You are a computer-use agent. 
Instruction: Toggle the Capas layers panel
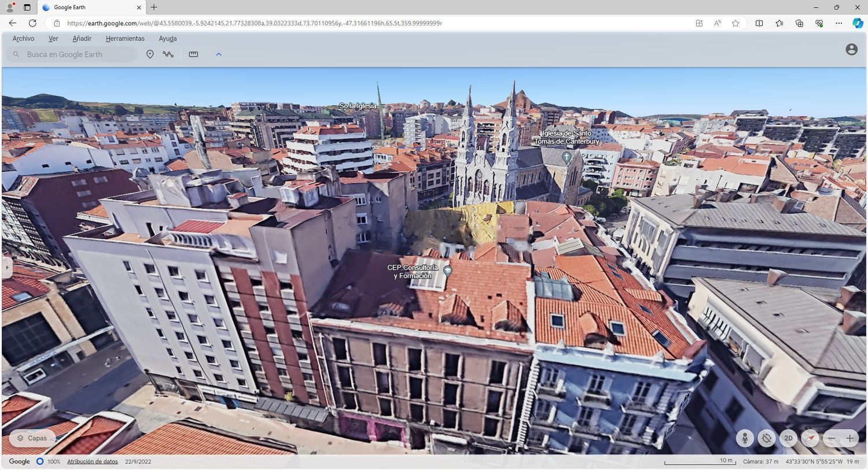click(x=32, y=438)
